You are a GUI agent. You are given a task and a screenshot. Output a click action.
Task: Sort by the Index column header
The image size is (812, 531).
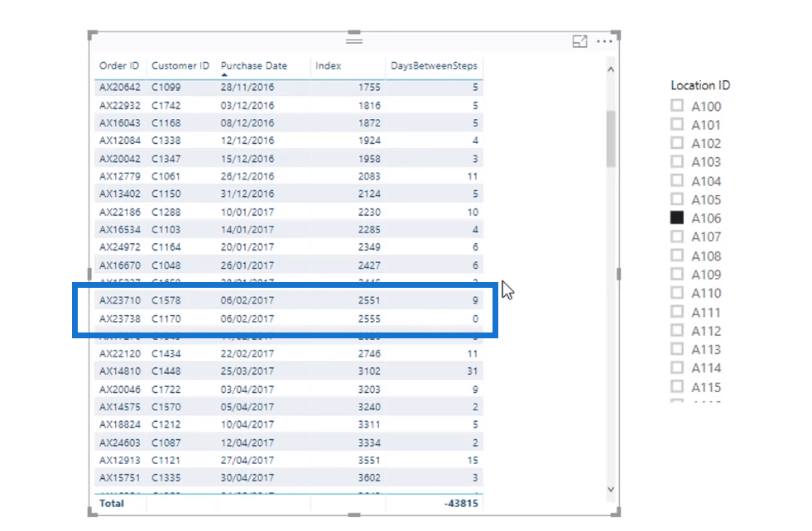329,65
